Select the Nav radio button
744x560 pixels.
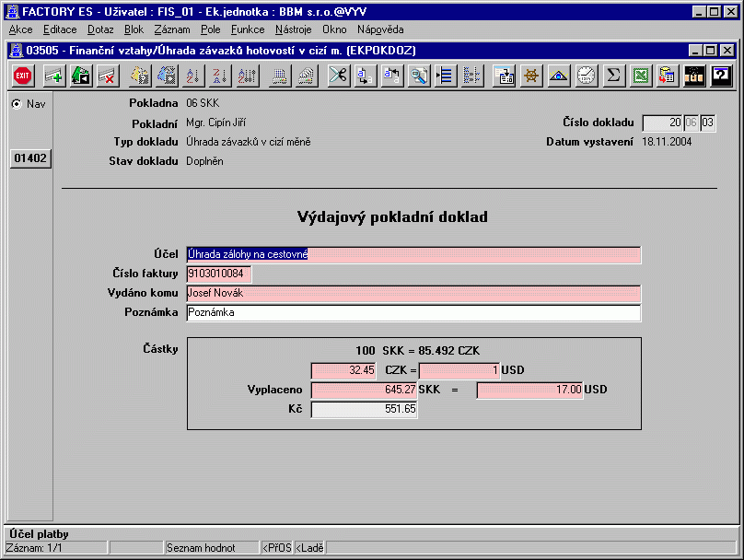[17, 104]
